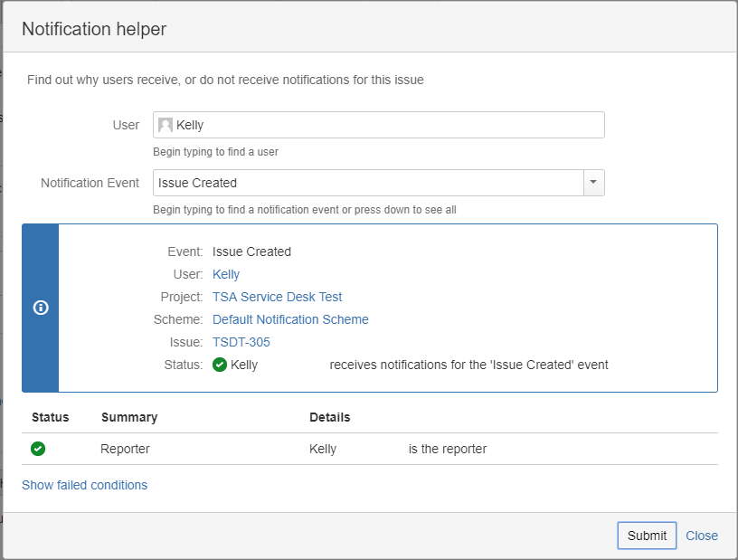Click the user avatar icon in User field
Image resolution: width=738 pixels, height=560 pixels.
click(x=166, y=126)
